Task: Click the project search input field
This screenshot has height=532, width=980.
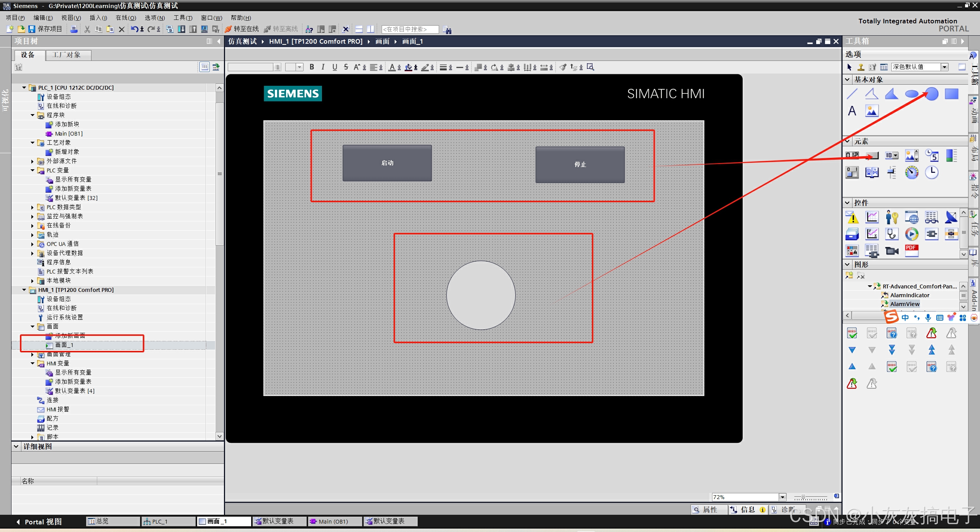Action: tap(410, 29)
